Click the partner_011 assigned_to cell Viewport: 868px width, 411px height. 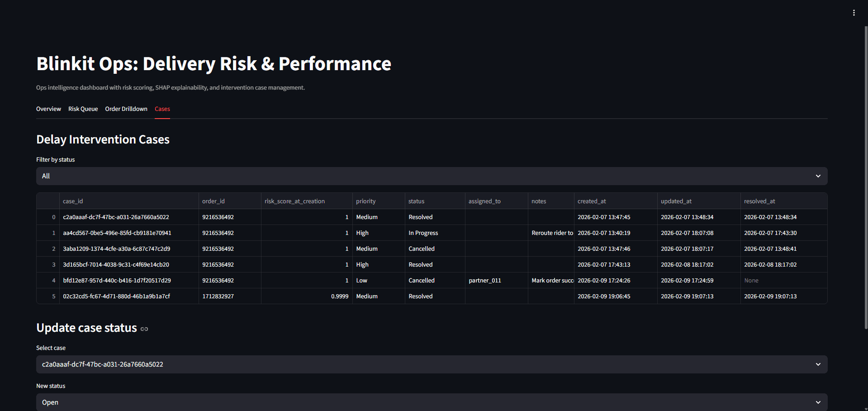coord(496,280)
